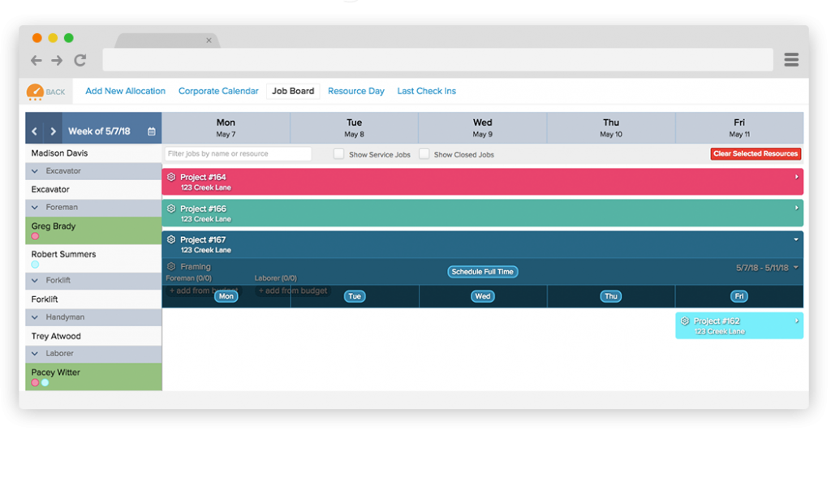The height and width of the screenshot is (504, 831).
Task: Open Add New Allocation
Action: (126, 91)
